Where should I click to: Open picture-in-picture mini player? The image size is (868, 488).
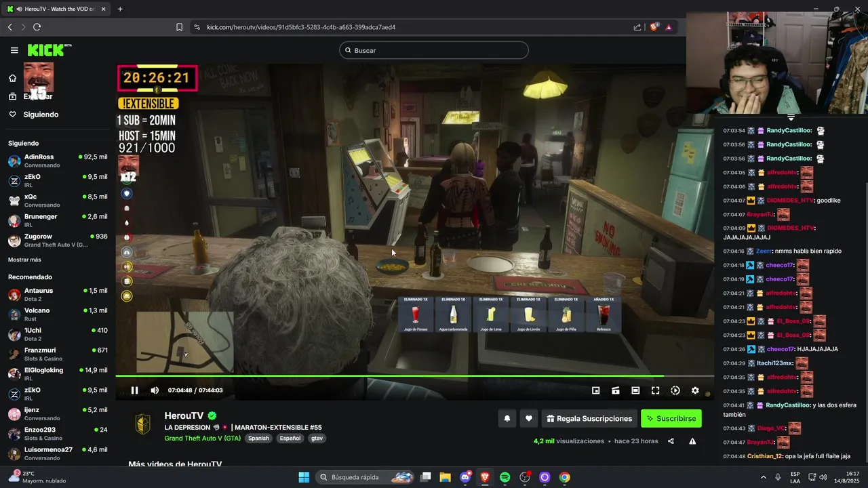pyautogui.click(x=595, y=390)
